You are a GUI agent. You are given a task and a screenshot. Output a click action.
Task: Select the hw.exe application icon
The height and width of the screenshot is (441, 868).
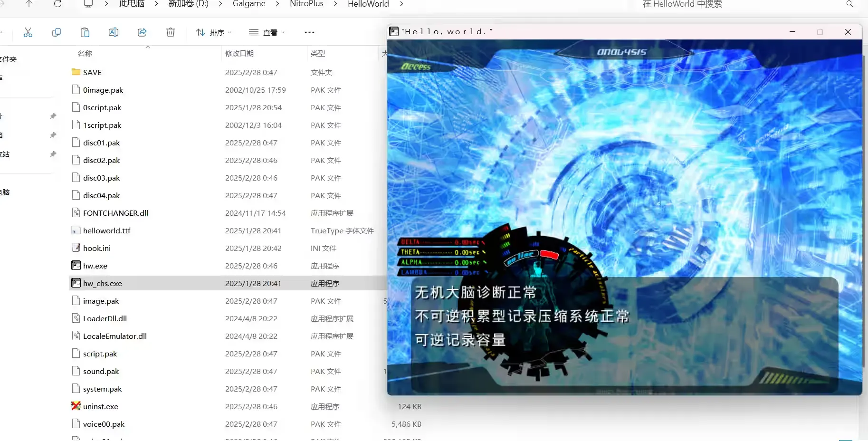(x=76, y=266)
